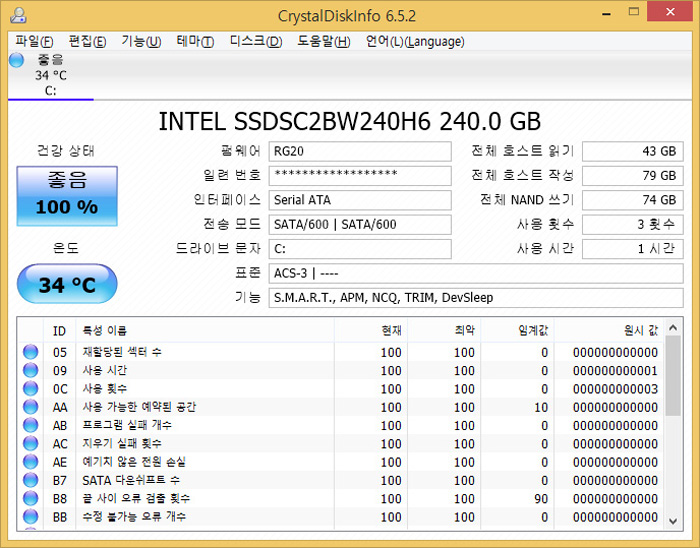Select the 프로그램 실패 개수 row name
The width and height of the screenshot is (700, 548).
[x=127, y=425]
